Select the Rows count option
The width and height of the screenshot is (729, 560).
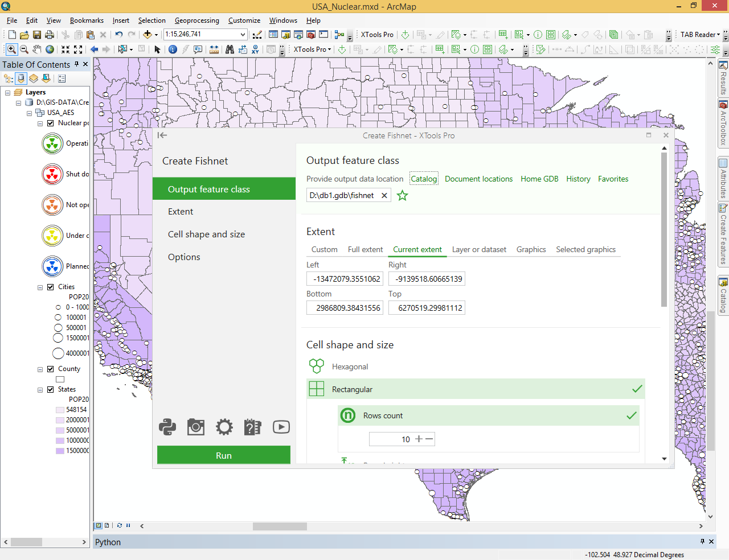488,415
